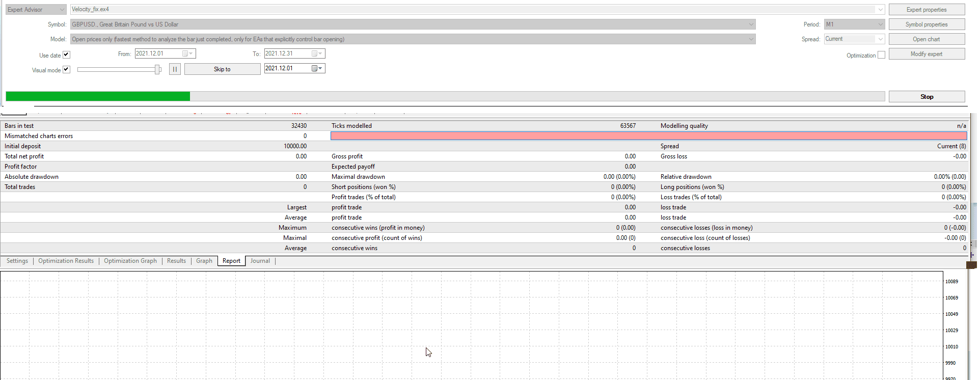
Task: Open the Period M1 dropdown
Action: 880,24
